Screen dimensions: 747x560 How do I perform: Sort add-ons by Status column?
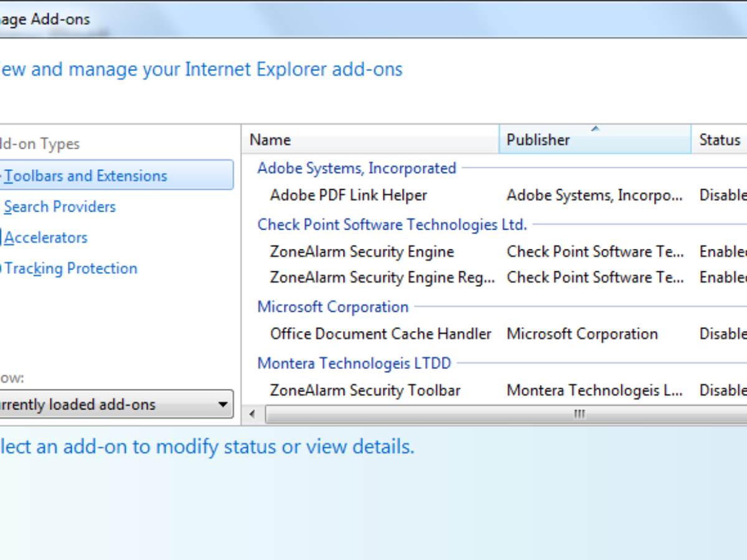coord(720,140)
